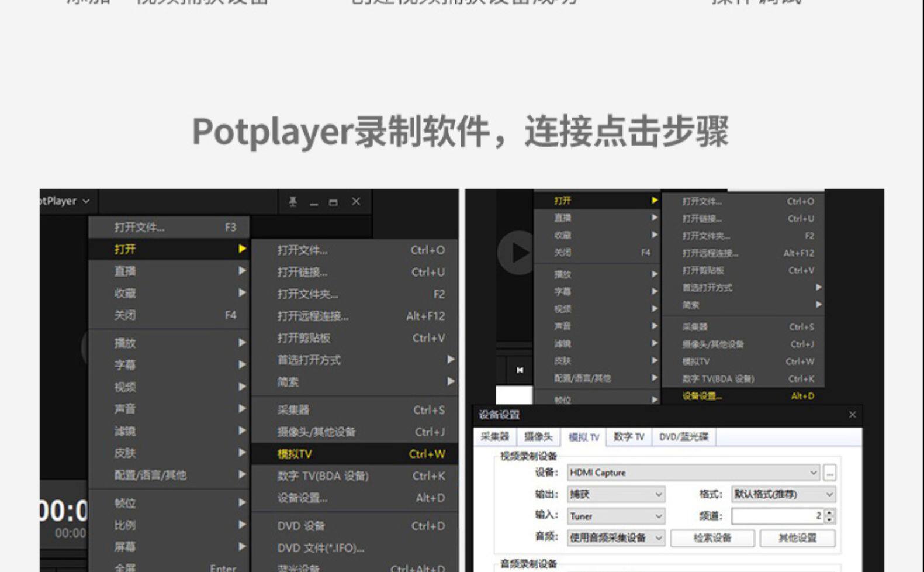Open 屏幕 submenu in left window menu
Viewport: 924px width, 572px height.
169,547
